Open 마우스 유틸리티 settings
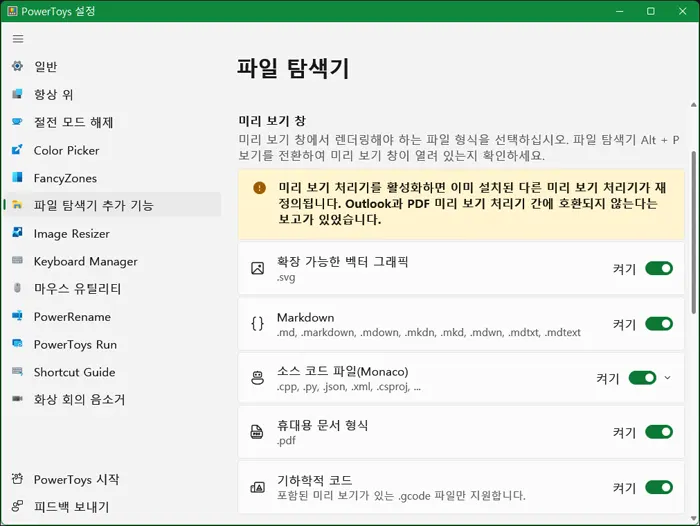This screenshot has height=526, width=700. click(x=112, y=288)
